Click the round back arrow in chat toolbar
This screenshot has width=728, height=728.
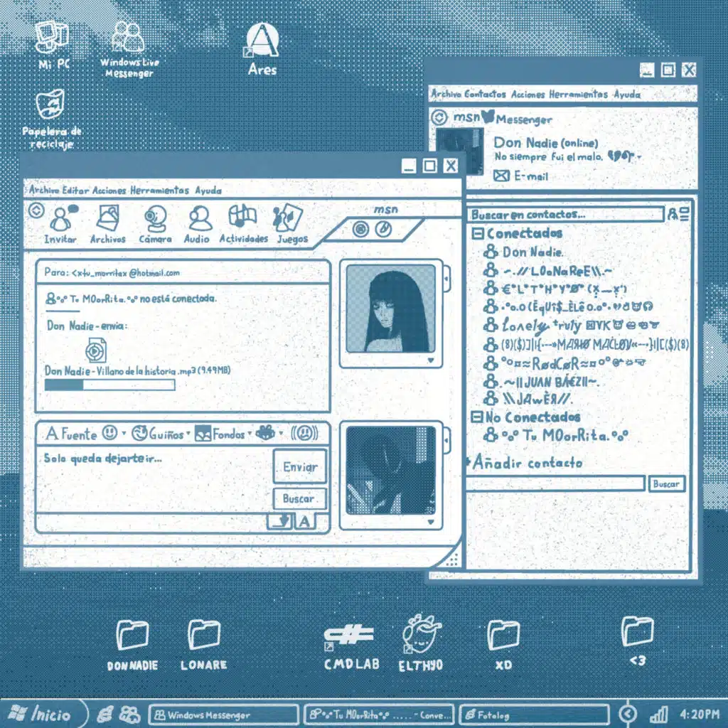pos(36,210)
